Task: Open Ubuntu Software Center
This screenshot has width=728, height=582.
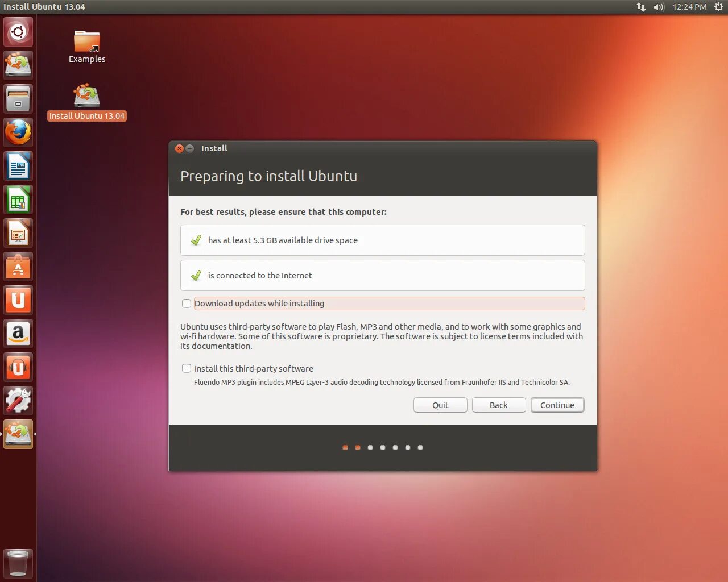Action: click(x=18, y=267)
